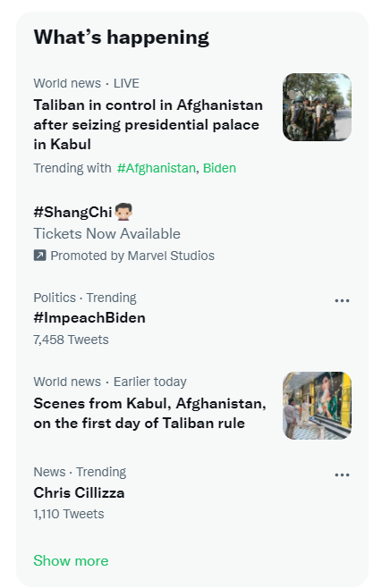
Task: Click the Biden trending link
Action: click(x=219, y=168)
